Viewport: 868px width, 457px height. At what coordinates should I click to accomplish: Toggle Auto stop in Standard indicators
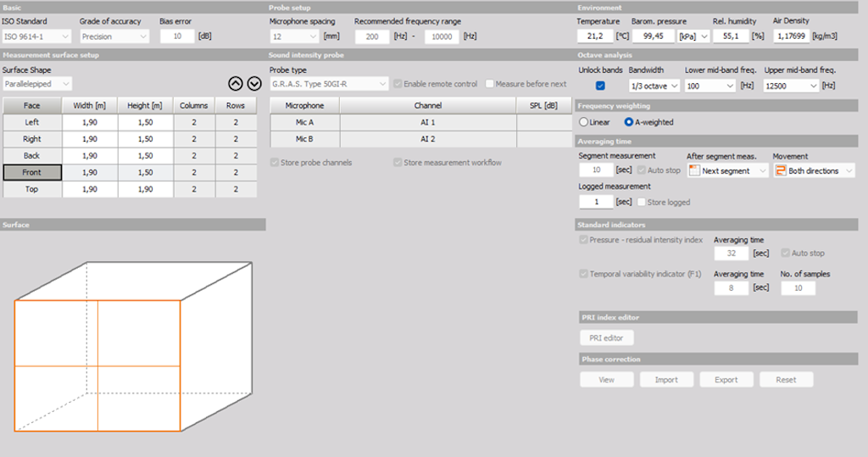[786, 253]
